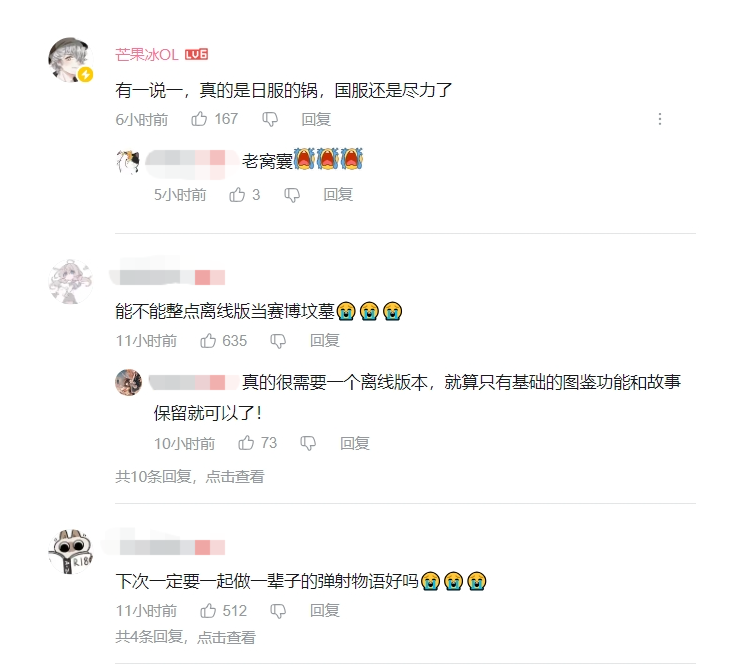Like the 离线版 comment with 635 likes
Image resolution: width=735 pixels, height=665 pixels.
click(x=208, y=341)
